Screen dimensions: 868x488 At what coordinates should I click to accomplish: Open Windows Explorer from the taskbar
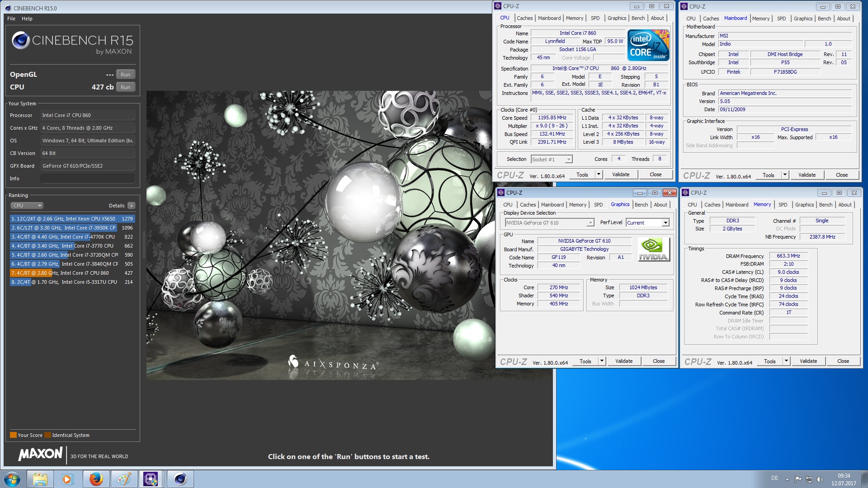pos(40,479)
